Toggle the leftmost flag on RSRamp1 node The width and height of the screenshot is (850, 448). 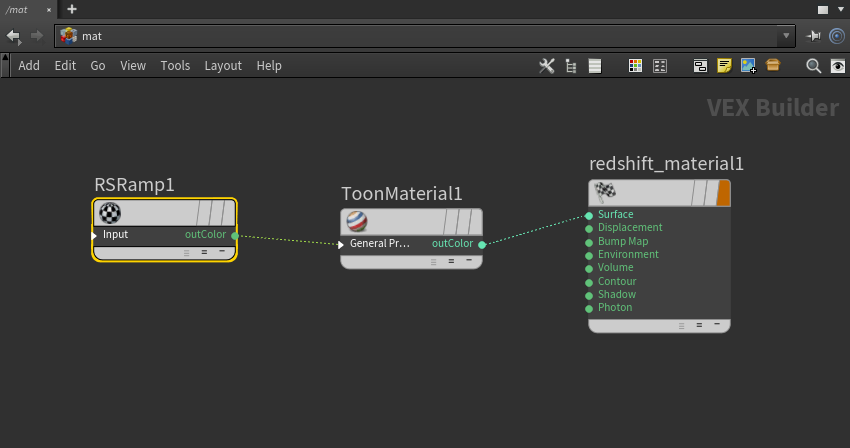point(203,213)
